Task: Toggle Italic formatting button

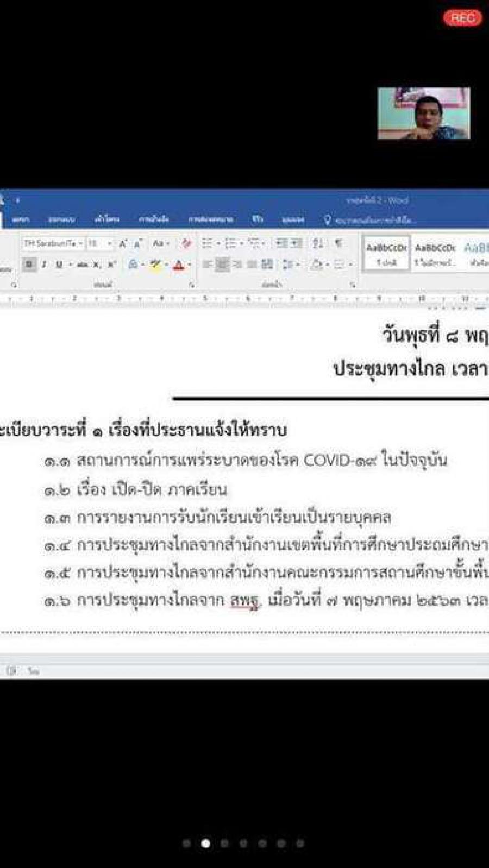Action: 44,265
